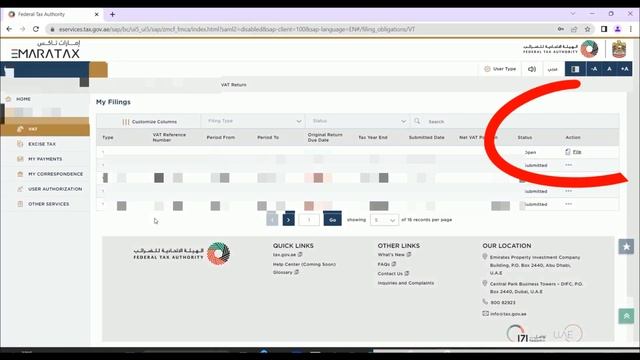Image resolution: width=640 pixels, height=360 pixels.
Task: Click the VAT Return breadcrumb
Action: [233, 85]
